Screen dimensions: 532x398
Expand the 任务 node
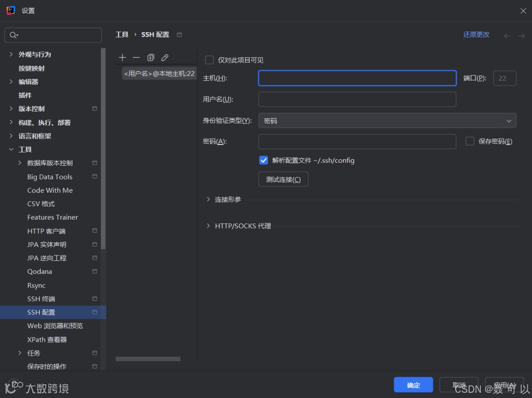pyautogui.click(x=20, y=353)
